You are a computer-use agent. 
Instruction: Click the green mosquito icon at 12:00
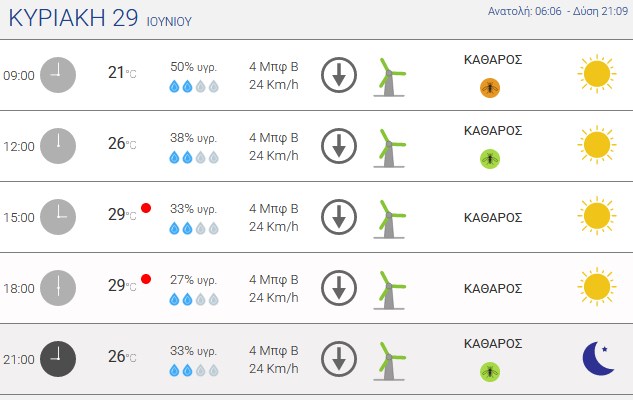490,159
